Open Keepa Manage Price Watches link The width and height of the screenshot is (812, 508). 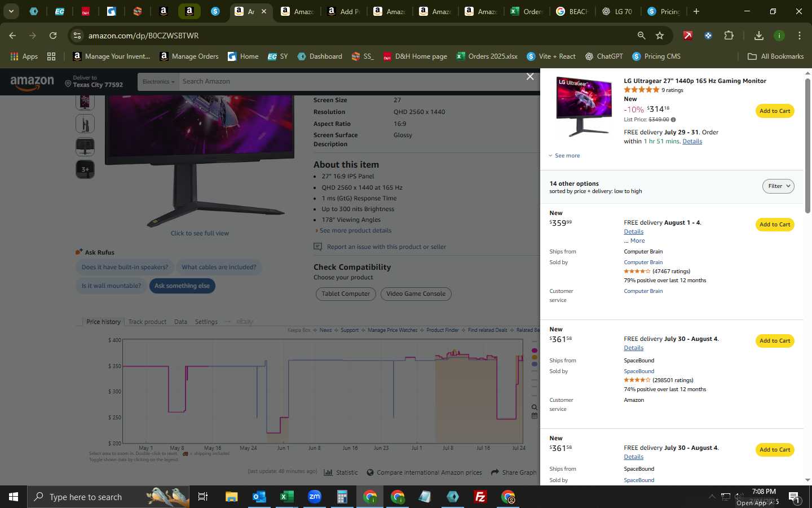[392, 330]
